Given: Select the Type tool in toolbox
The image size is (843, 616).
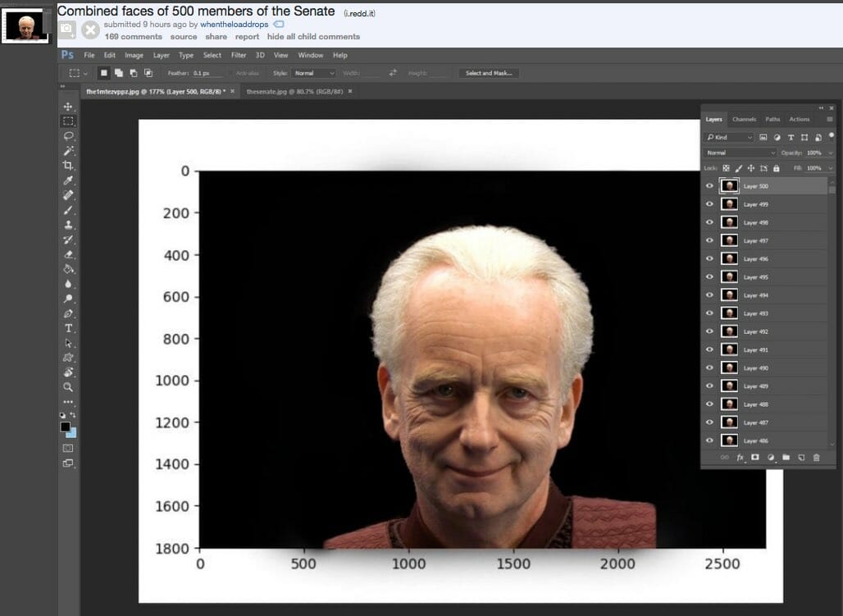Looking at the screenshot, I should coord(68,328).
